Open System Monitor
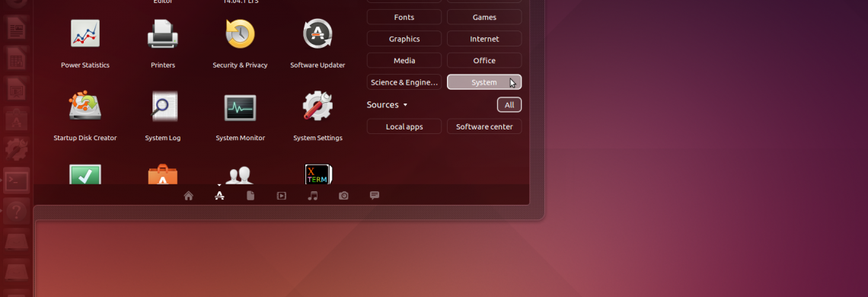This screenshot has height=297, width=868. (241, 107)
